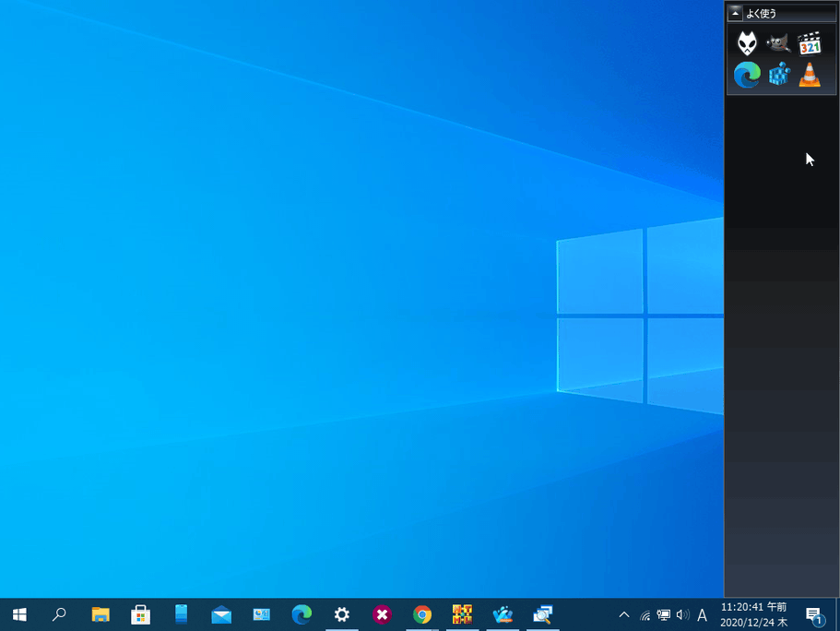Image resolution: width=840 pixels, height=631 pixels.
Task: Collapse the よく使う group arrow
Action: pos(735,14)
